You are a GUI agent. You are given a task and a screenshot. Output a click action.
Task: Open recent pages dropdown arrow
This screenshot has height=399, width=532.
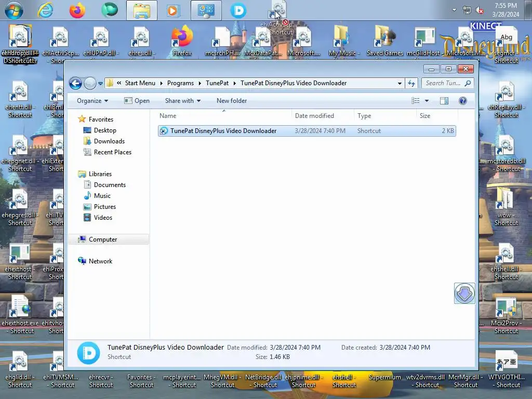click(x=100, y=83)
